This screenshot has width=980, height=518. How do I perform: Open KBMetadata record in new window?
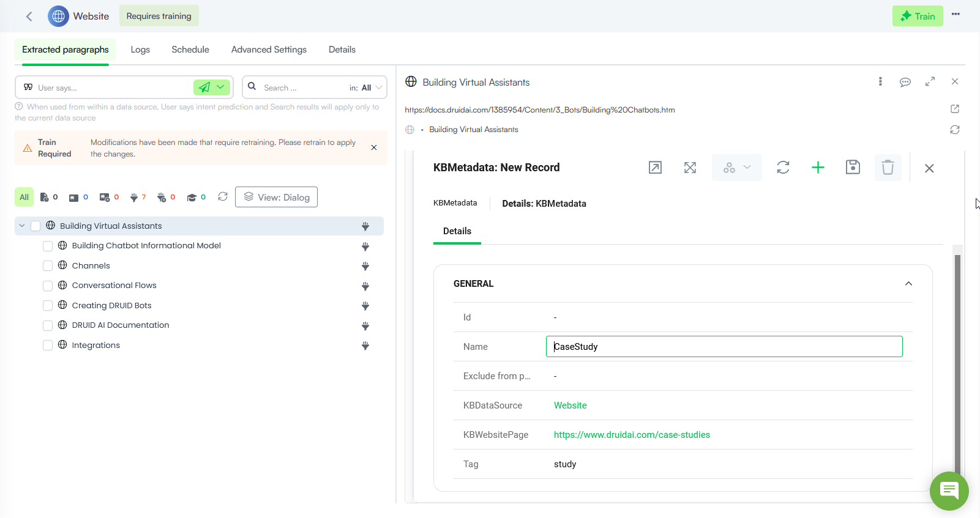(x=655, y=168)
